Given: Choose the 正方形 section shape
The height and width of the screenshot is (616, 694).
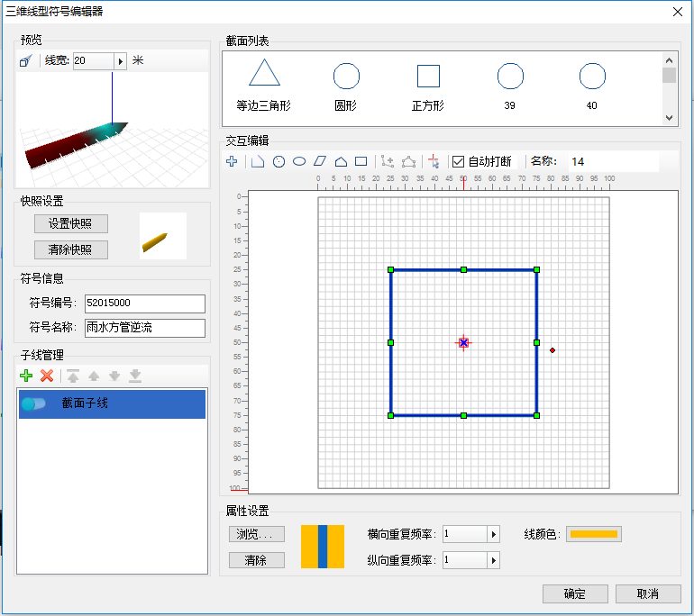Looking at the screenshot, I should click(x=428, y=86).
